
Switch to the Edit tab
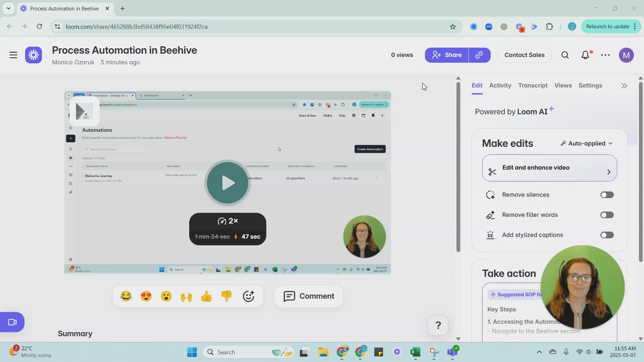pyautogui.click(x=477, y=85)
